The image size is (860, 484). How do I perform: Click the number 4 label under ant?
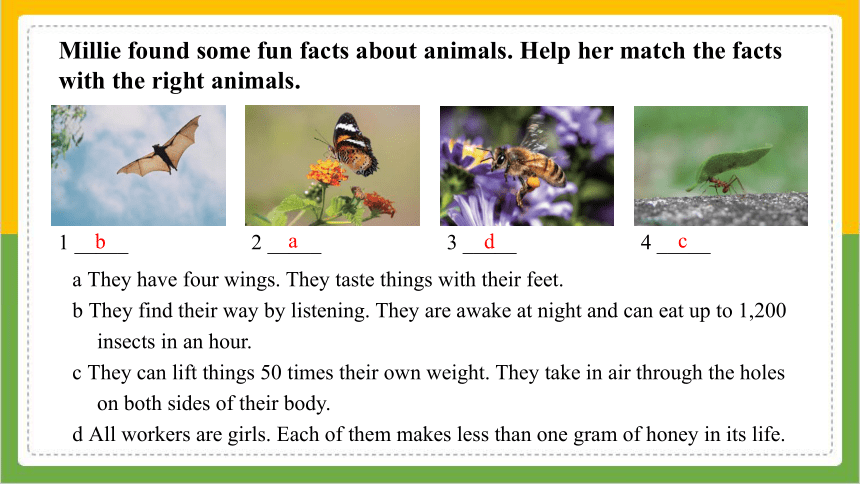646,242
